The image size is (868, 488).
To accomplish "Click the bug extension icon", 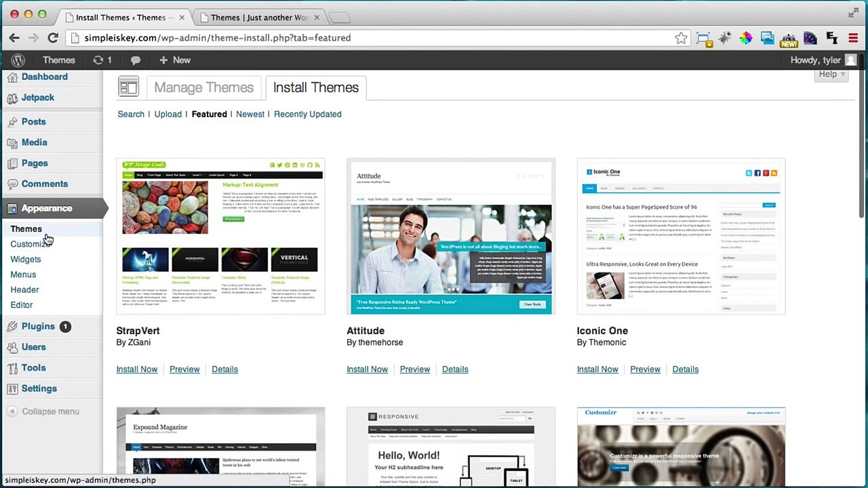I will (x=725, y=39).
